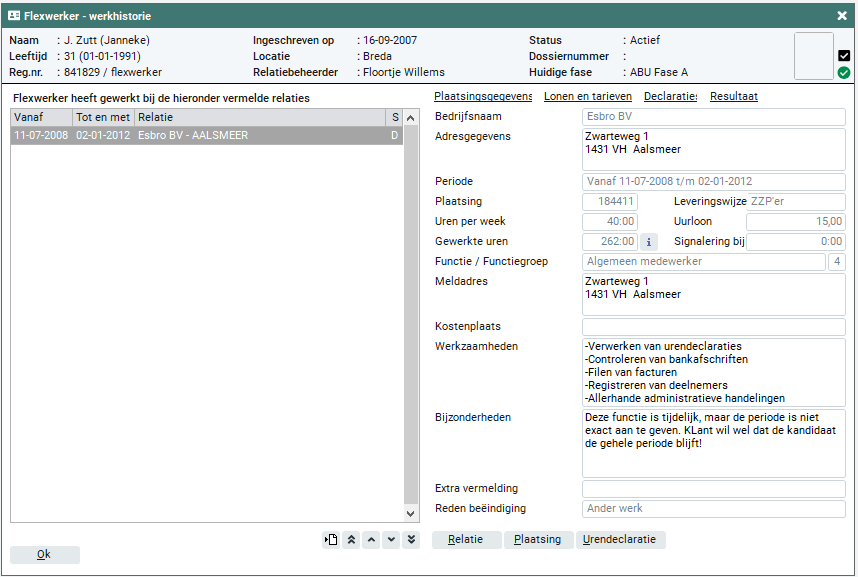858x577 pixels.
Task: Open the Declaraties tab
Action: coord(670,97)
